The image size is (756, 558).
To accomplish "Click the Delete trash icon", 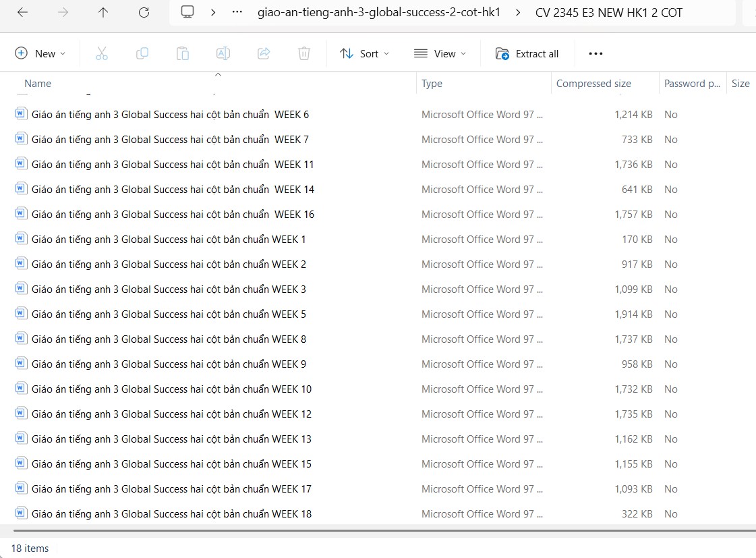I will pos(304,53).
